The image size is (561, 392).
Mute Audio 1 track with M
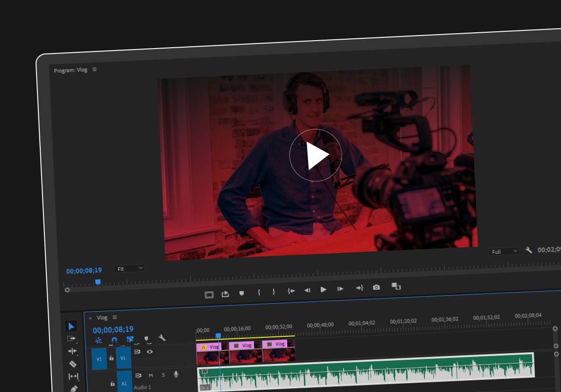151,375
